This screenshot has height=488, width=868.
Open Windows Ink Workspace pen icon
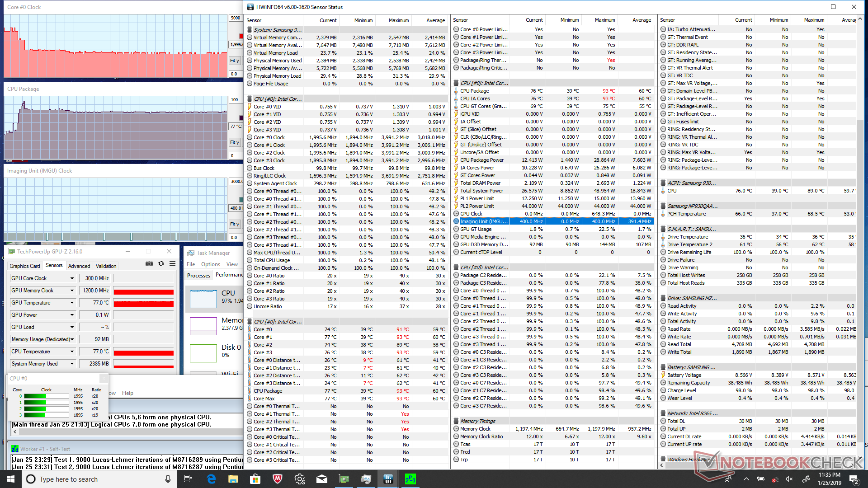pyautogui.click(x=806, y=479)
